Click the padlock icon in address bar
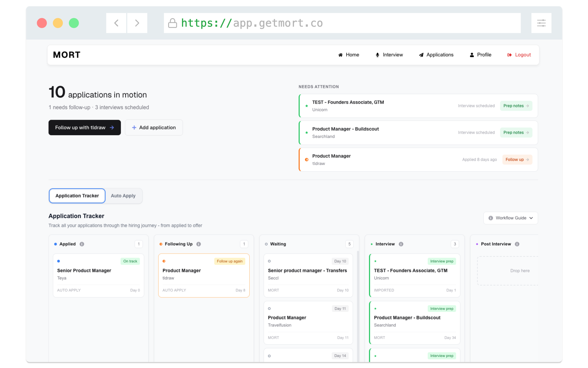588x368 pixels. 172,23
